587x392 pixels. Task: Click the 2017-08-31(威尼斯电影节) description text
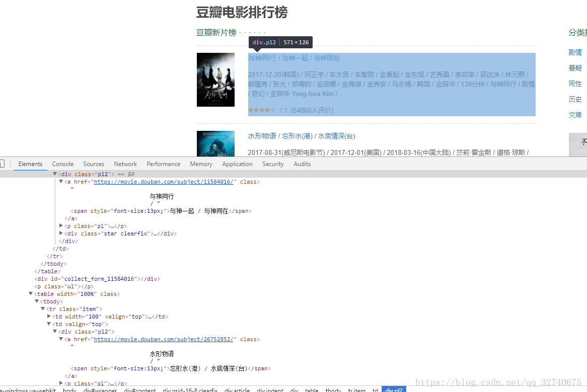pyautogui.click(x=388, y=152)
